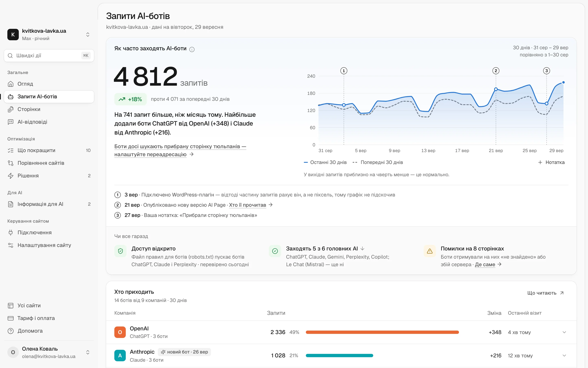Click the checkmark circle icon for Заходять 5 з 6

click(275, 251)
